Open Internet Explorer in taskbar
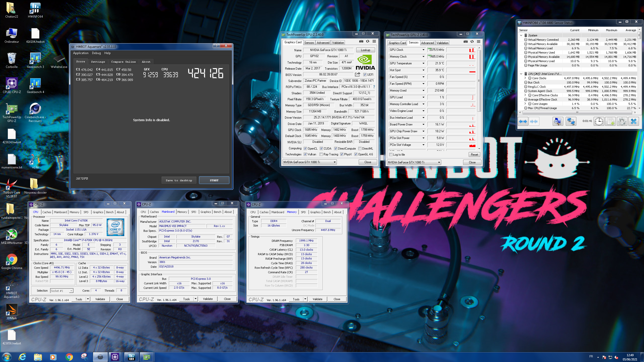644x362 pixels. coord(23,357)
